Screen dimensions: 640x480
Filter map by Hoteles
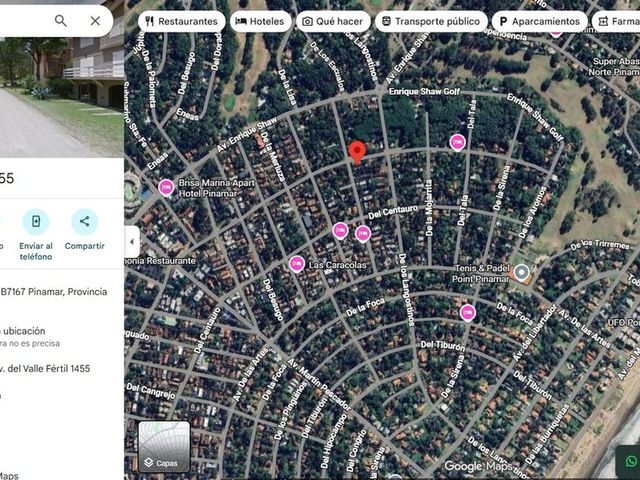coord(261,21)
